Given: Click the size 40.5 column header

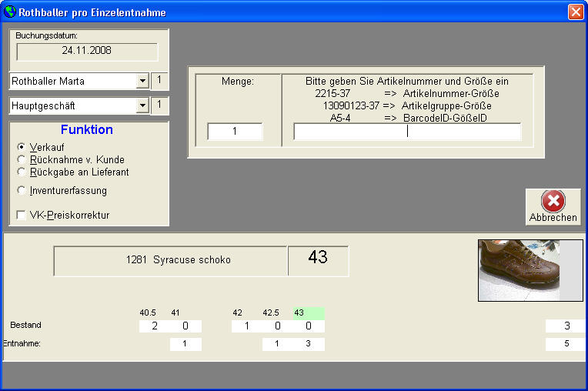Looking at the screenshot, I should coord(148,312).
